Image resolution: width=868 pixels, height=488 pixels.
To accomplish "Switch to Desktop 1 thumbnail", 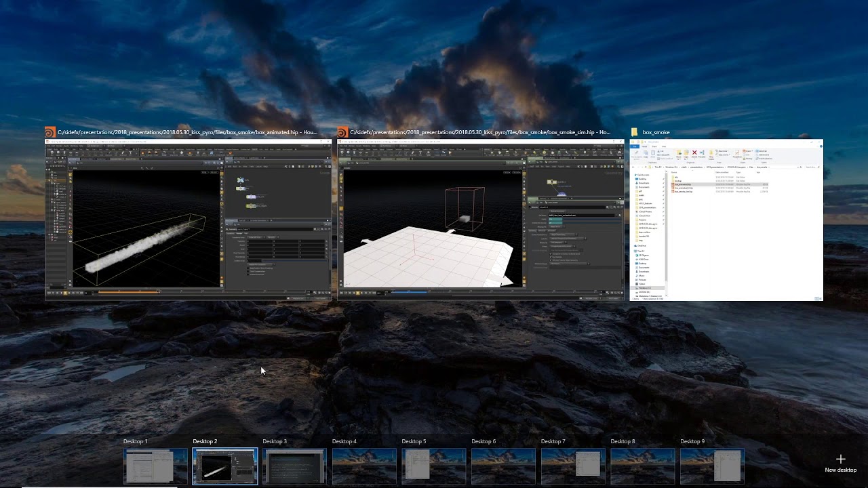I will click(155, 466).
